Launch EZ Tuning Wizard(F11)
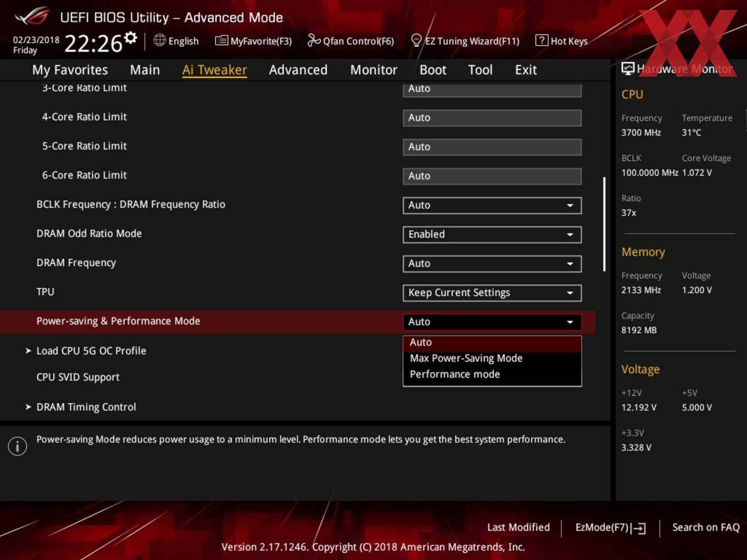747x560 pixels. point(465,41)
